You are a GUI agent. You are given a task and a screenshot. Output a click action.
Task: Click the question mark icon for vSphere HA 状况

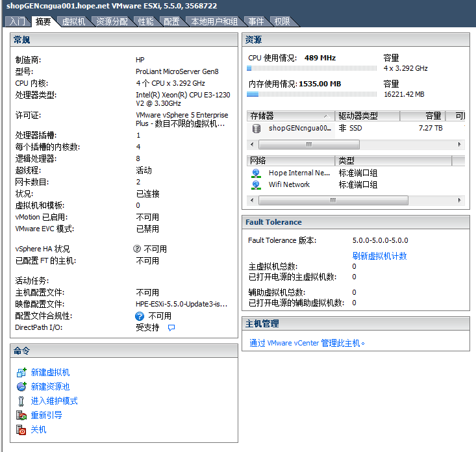click(137, 249)
